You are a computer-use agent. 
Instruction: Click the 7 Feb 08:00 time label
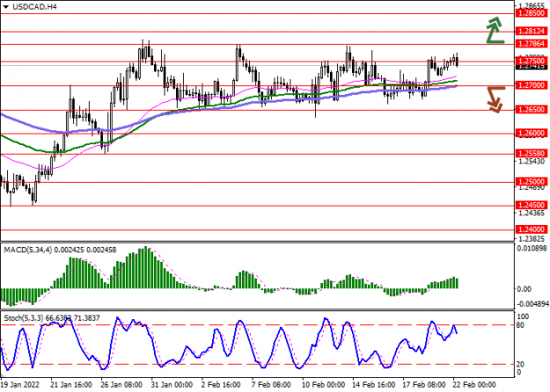coord(271,385)
